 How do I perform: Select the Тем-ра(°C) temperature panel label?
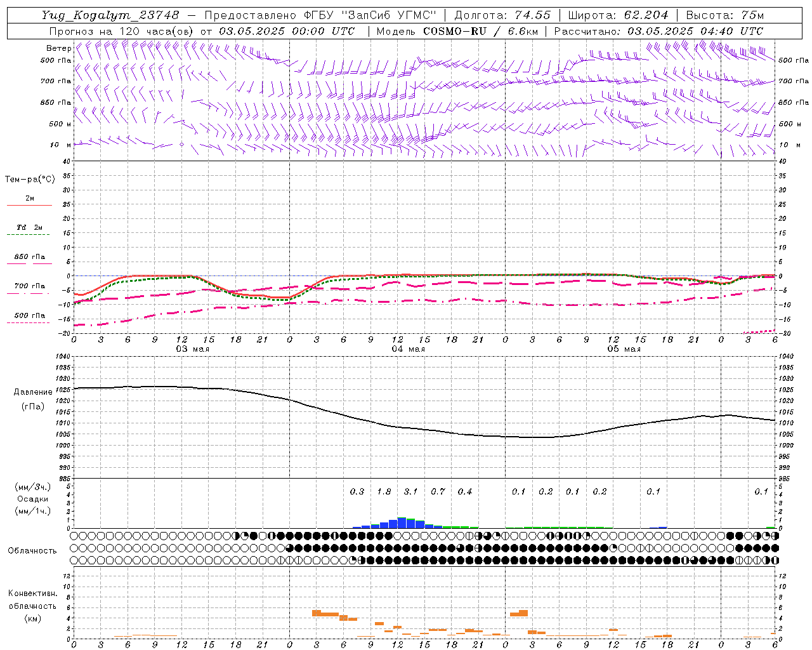click(x=30, y=180)
